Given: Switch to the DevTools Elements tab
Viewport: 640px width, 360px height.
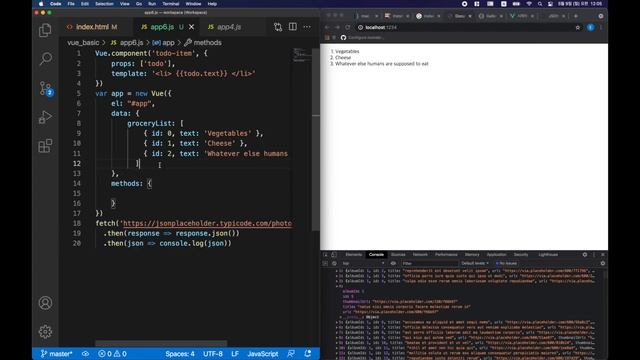Looking at the screenshot, I should [x=353, y=255].
